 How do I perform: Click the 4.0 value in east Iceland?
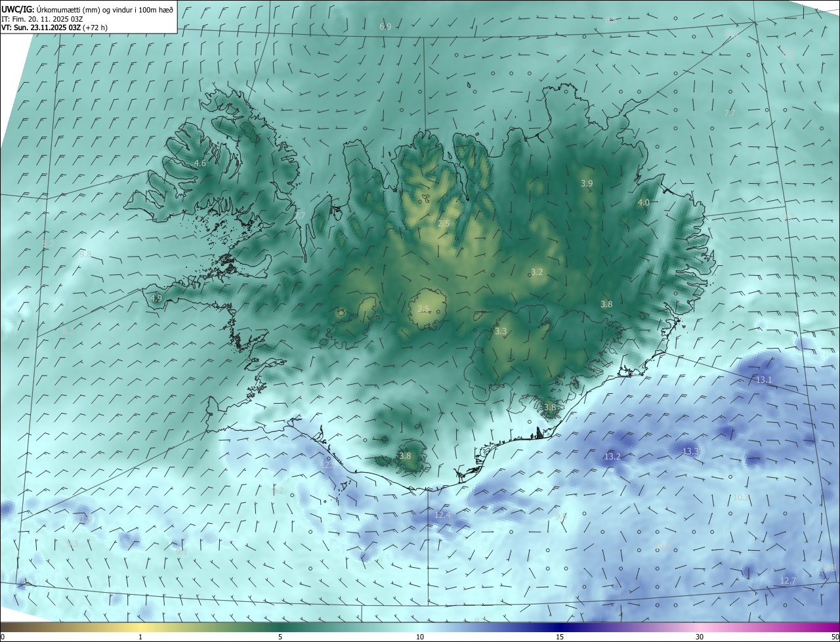644,203
